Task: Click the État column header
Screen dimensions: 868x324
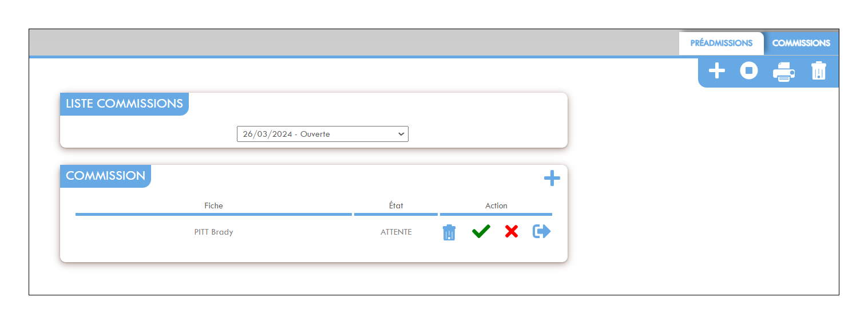Action: tap(396, 206)
